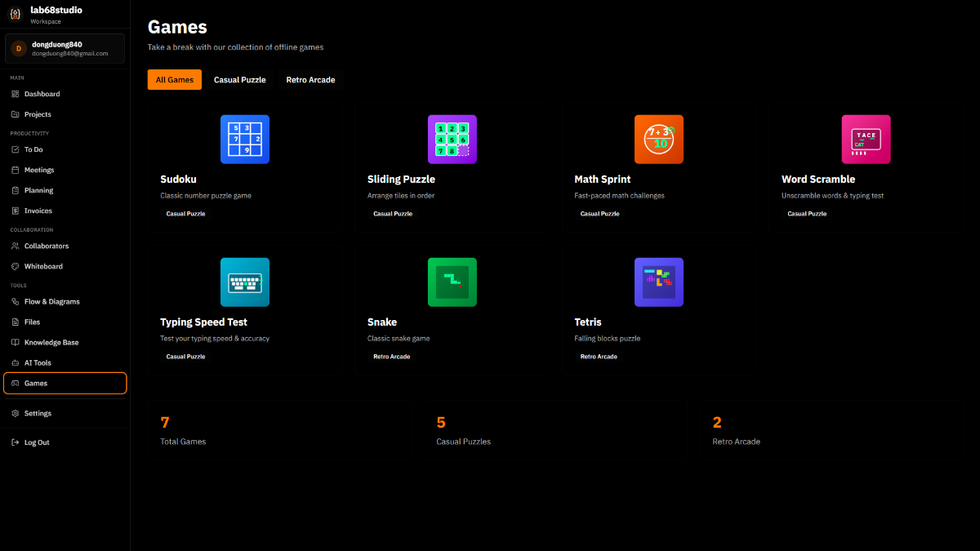Click the To Do checkbox icon
The image size is (980, 551).
(16, 149)
